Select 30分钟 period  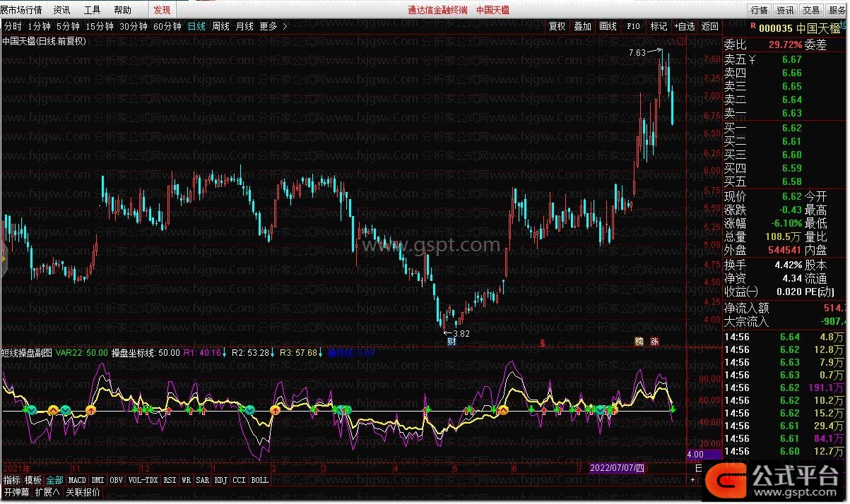pyautogui.click(x=134, y=26)
